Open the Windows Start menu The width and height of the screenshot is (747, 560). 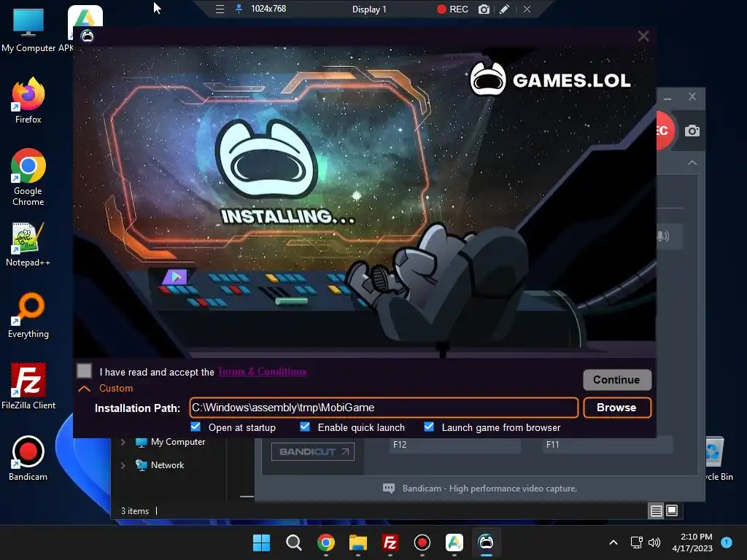pos(261,542)
